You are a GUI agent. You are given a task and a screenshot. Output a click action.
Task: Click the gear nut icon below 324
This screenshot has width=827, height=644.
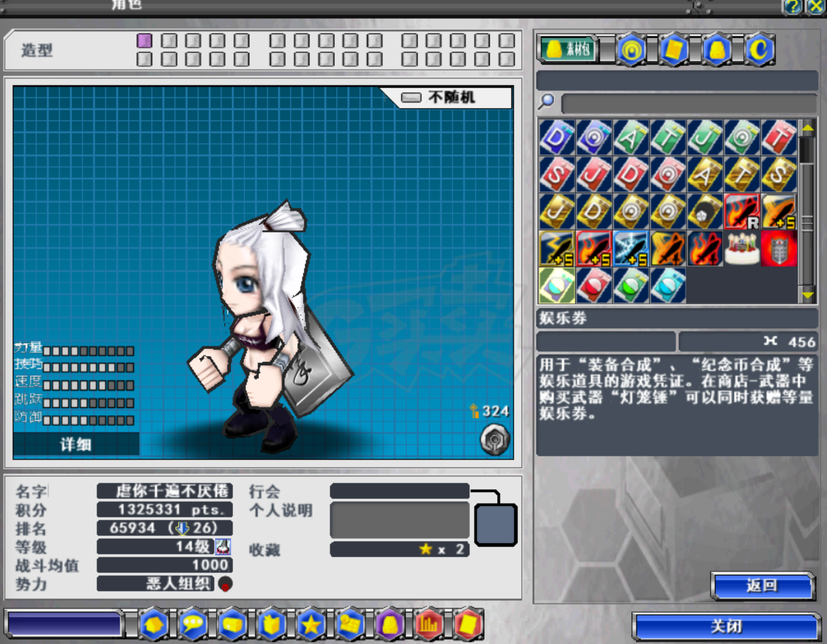[495, 440]
